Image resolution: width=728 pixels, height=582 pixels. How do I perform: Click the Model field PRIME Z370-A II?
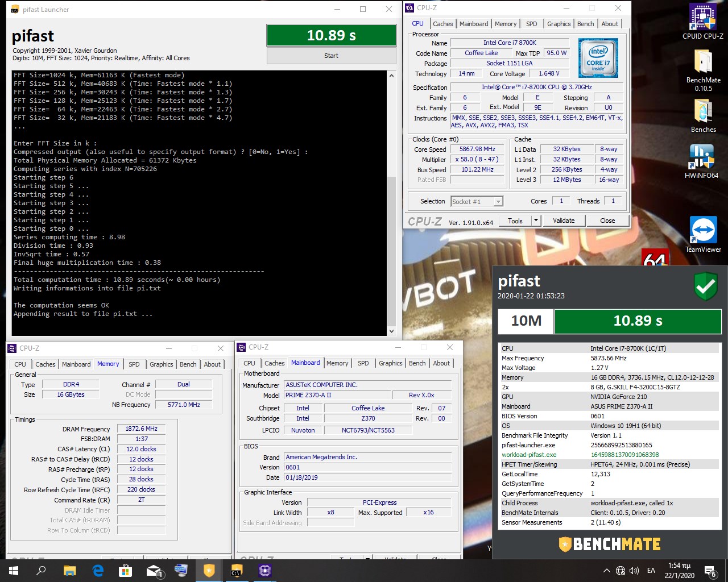(x=337, y=395)
